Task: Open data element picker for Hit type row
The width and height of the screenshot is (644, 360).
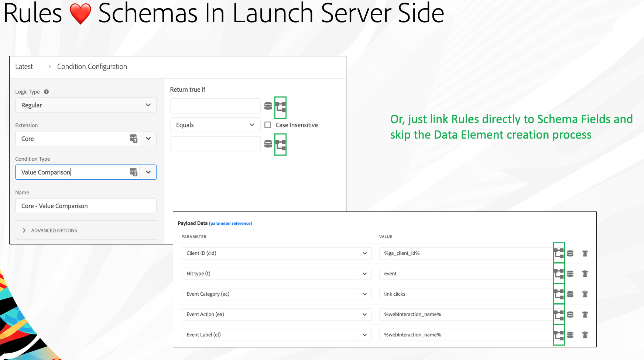Action: click(570, 274)
